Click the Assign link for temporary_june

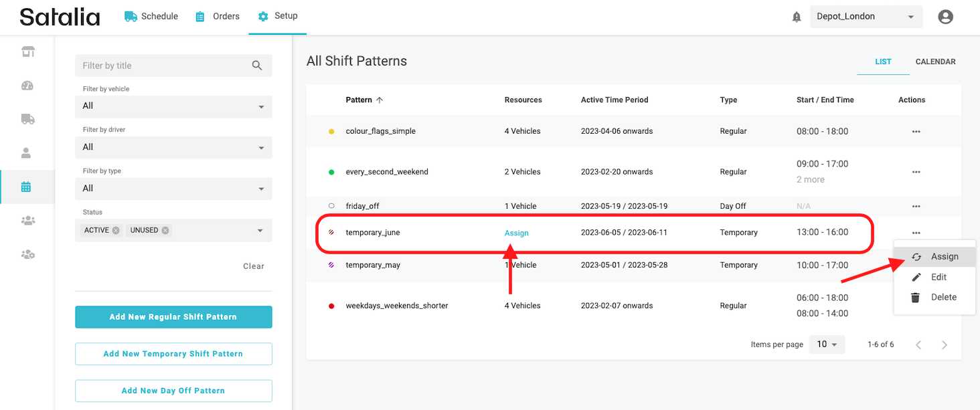coord(516,233)
